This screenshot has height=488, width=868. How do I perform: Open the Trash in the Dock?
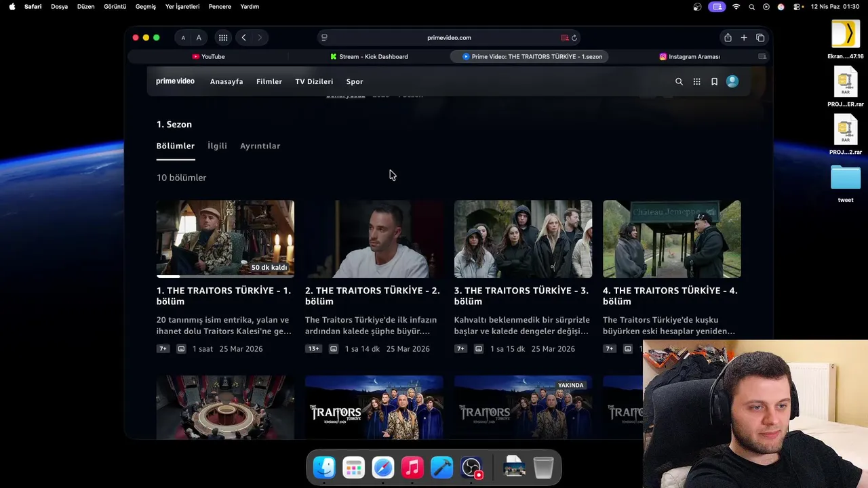coord(543,468)
